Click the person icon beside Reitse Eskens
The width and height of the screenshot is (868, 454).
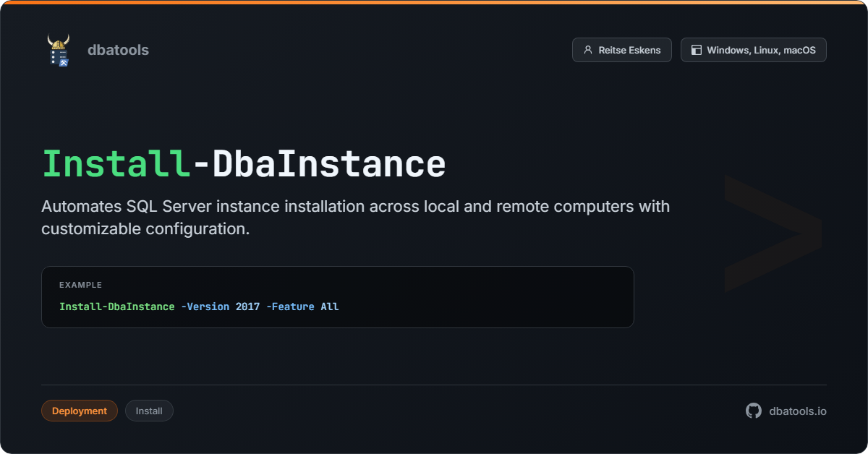coord(588,51)
